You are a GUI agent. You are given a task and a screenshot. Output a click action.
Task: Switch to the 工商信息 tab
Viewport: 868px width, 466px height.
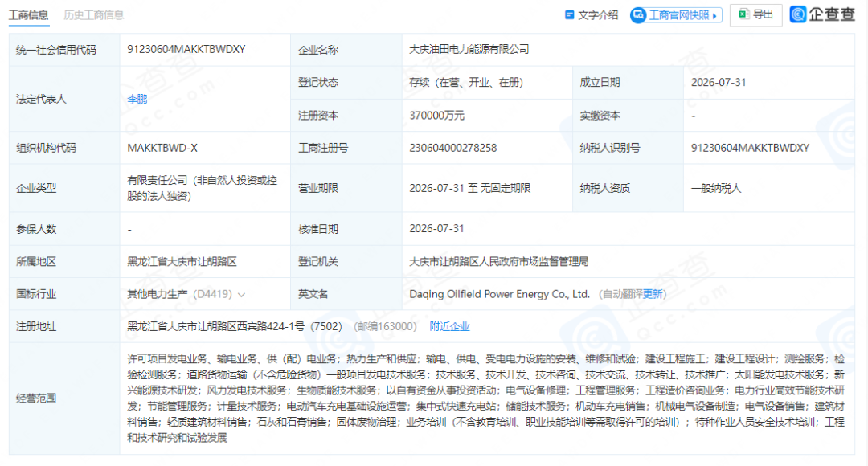pyautogui.click(x=29, y=15)
